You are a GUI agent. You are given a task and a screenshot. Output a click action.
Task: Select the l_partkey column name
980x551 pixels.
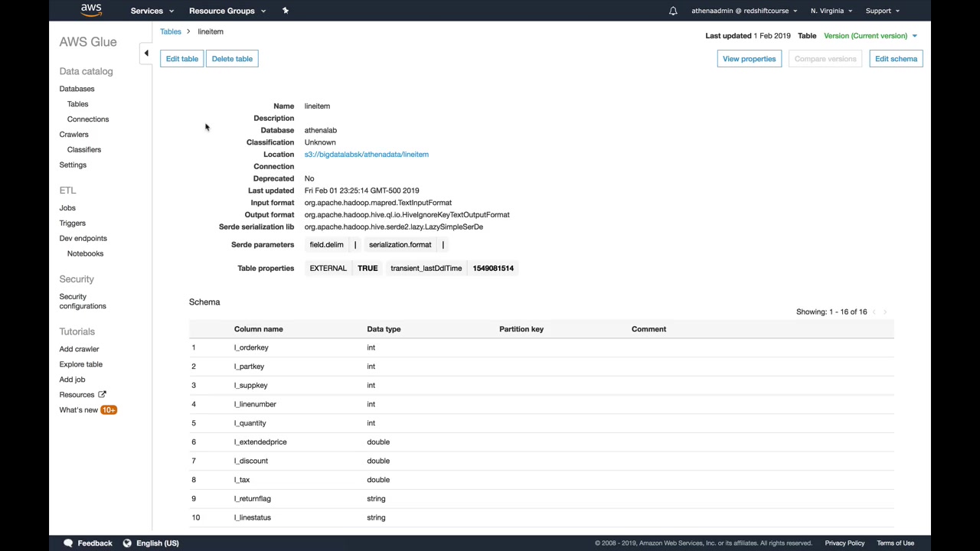pyautogui.click(x=249, y=367)
